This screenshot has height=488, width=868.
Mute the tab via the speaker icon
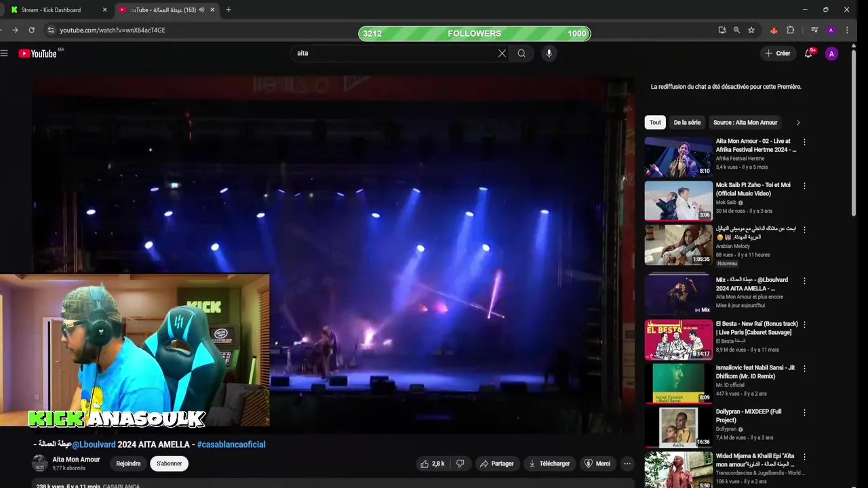point(201,9)
